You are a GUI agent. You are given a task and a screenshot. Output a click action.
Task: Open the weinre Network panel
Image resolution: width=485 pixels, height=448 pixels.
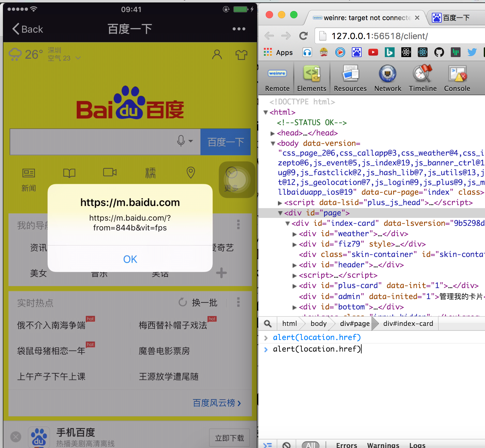(388, 78)
